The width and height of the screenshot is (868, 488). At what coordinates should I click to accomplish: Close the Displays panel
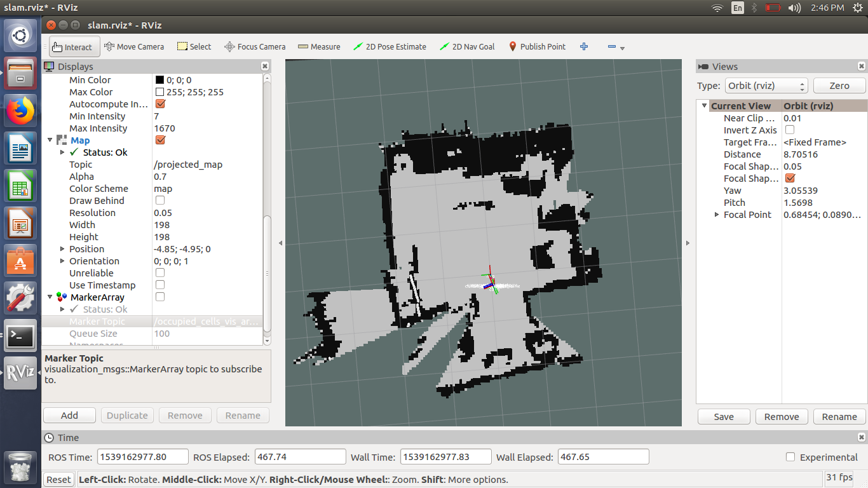coord(265,66)
